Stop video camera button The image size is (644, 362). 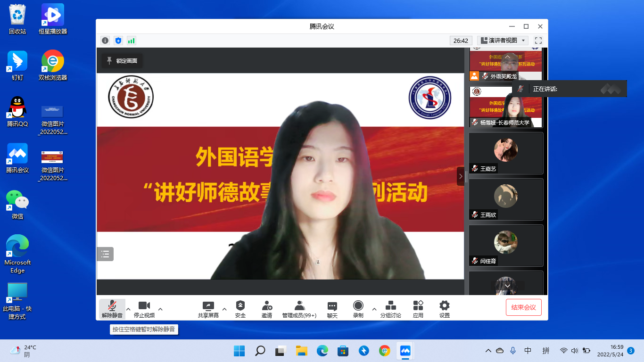pyautogui.click(x=144, y=309)
